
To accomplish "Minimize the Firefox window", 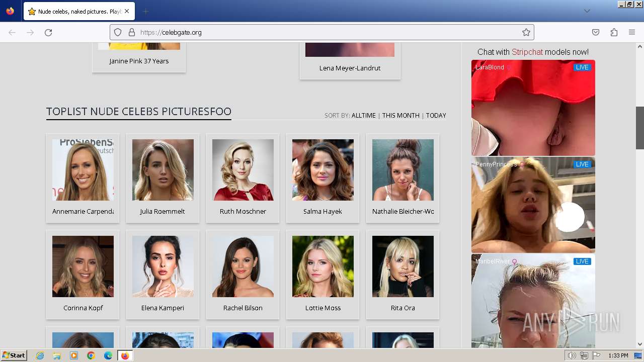I will pyautogui.click(x=621, y=4).
